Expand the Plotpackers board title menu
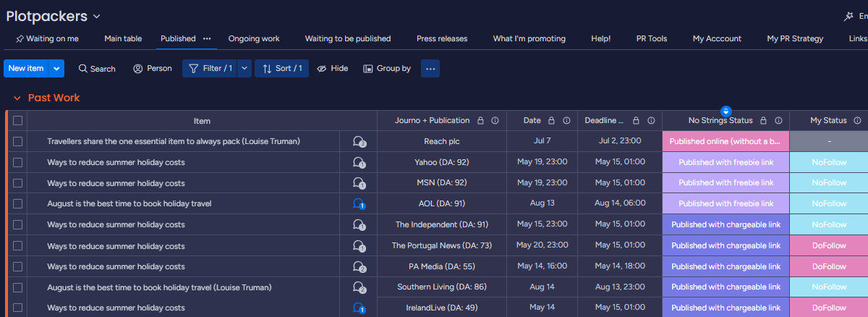 coord(97,17)
